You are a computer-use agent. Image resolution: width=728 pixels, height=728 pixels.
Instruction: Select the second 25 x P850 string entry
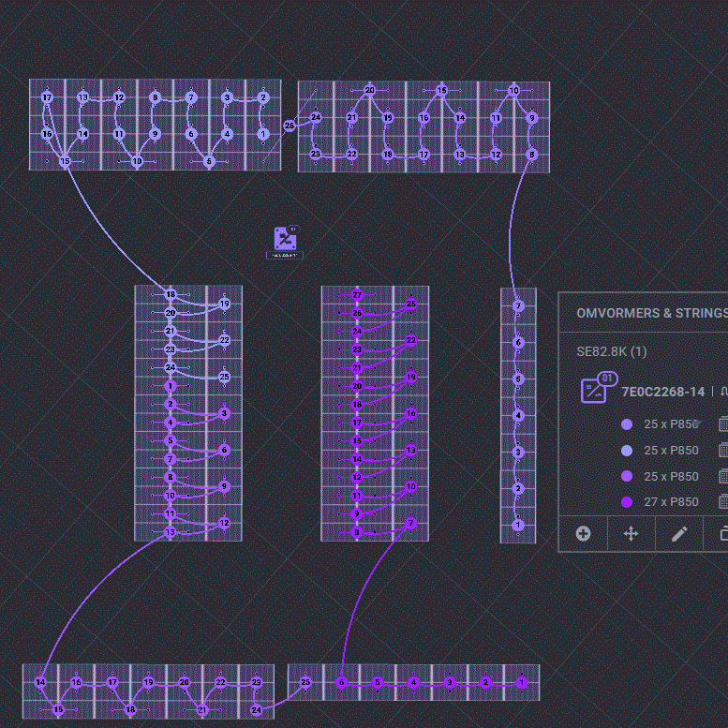[671, 451]
